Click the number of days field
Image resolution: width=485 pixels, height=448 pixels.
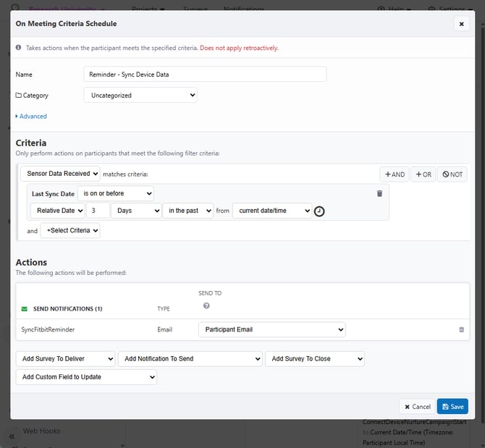(x=98, y=211)
